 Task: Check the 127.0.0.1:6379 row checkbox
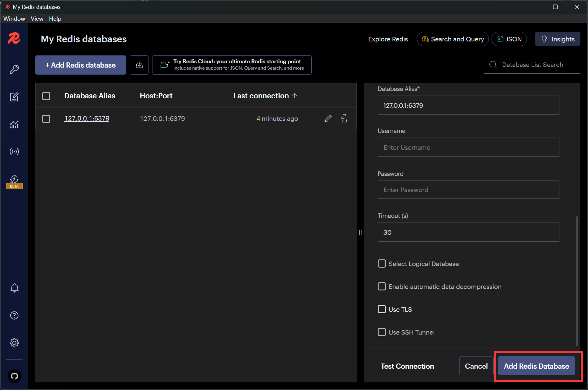pos(46,119)
